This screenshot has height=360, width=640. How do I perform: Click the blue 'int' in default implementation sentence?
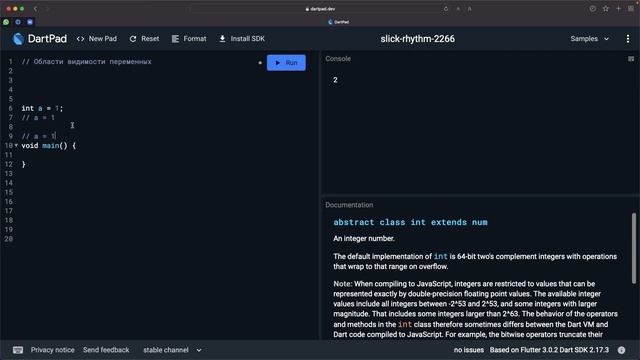click(440, 256)
